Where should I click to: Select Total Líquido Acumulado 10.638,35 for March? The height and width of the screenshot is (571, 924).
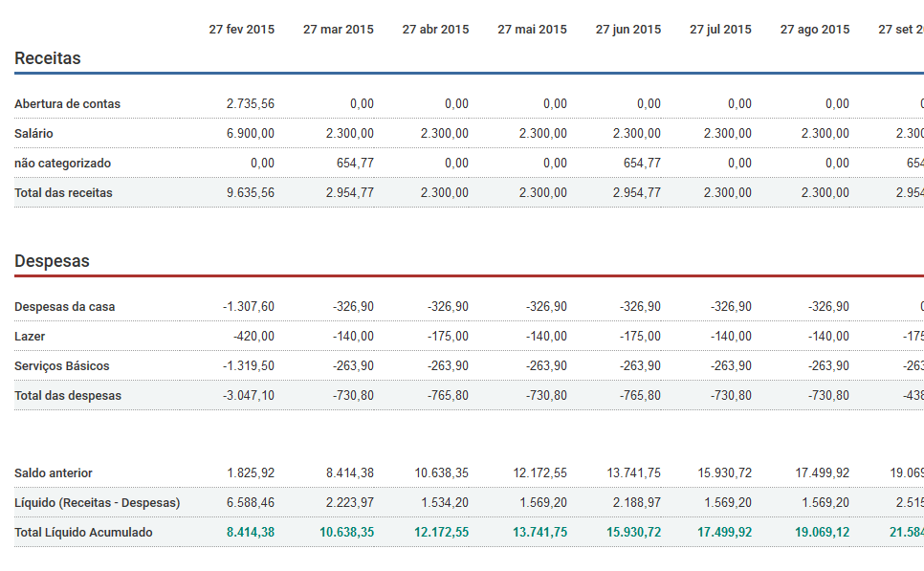coord(346,532)
